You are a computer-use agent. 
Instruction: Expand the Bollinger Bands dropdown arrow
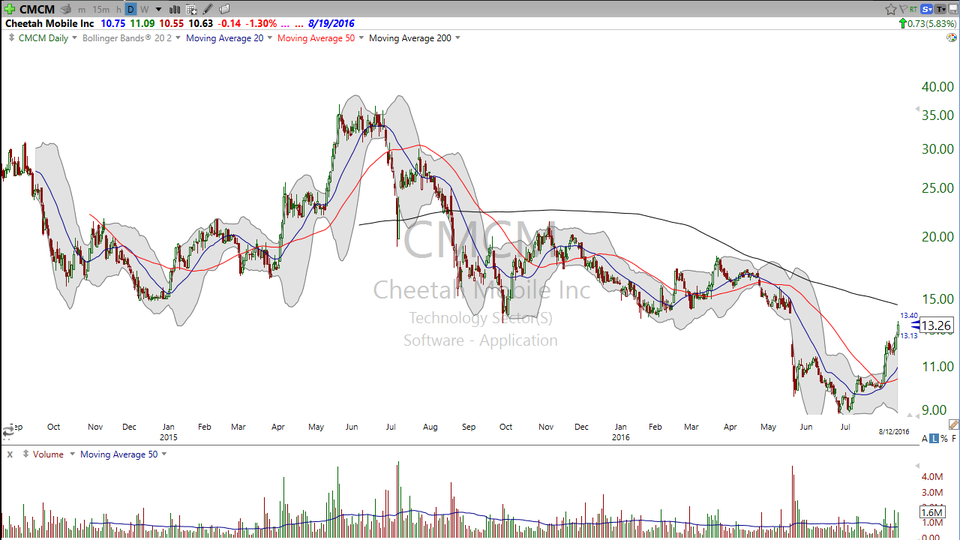[x=178, y=38]
